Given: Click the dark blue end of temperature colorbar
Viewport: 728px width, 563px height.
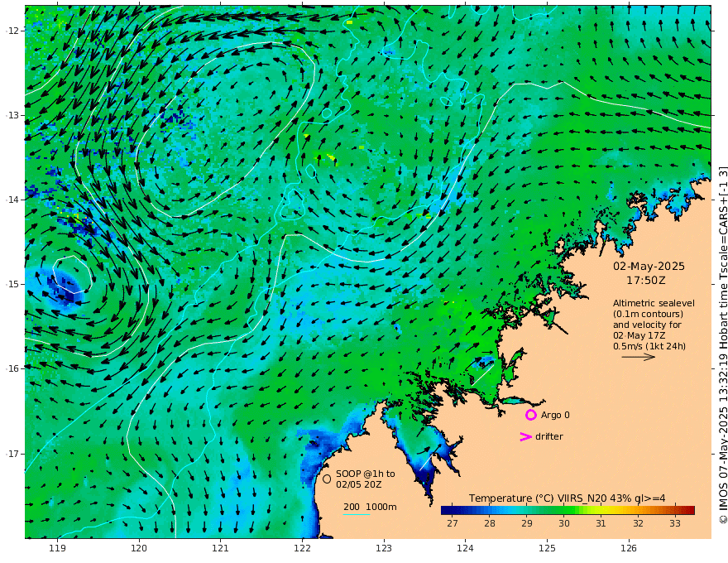Looking at the screenshot, I should (x=447, y=511).
